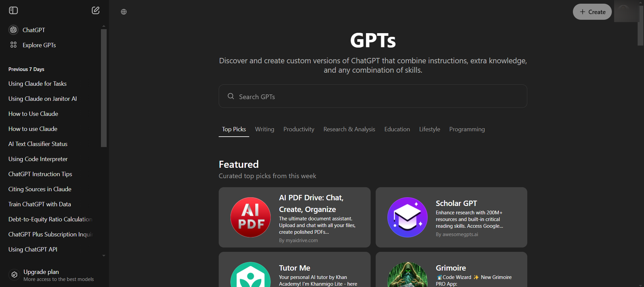Switch to the Writing tab
The width and height of the screenshot is (644, 287).
pos(265,129)
